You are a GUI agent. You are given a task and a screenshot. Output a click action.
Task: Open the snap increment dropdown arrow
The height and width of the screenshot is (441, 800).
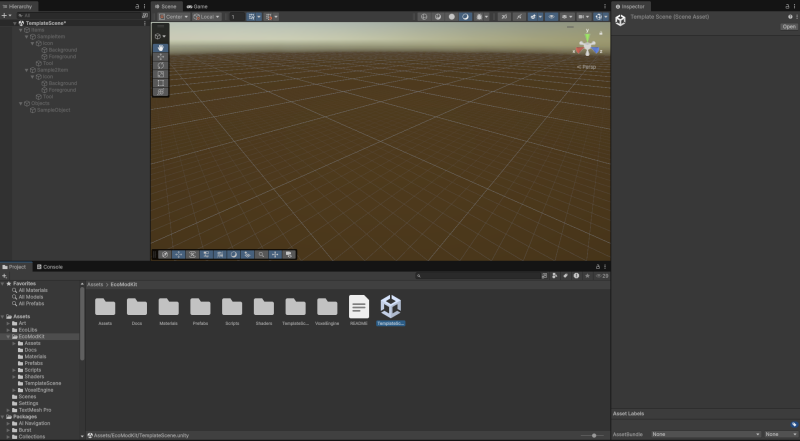coord(276,17)
